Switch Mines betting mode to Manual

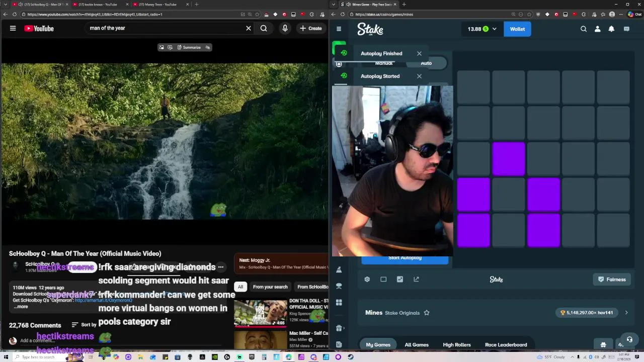(383, 63)
